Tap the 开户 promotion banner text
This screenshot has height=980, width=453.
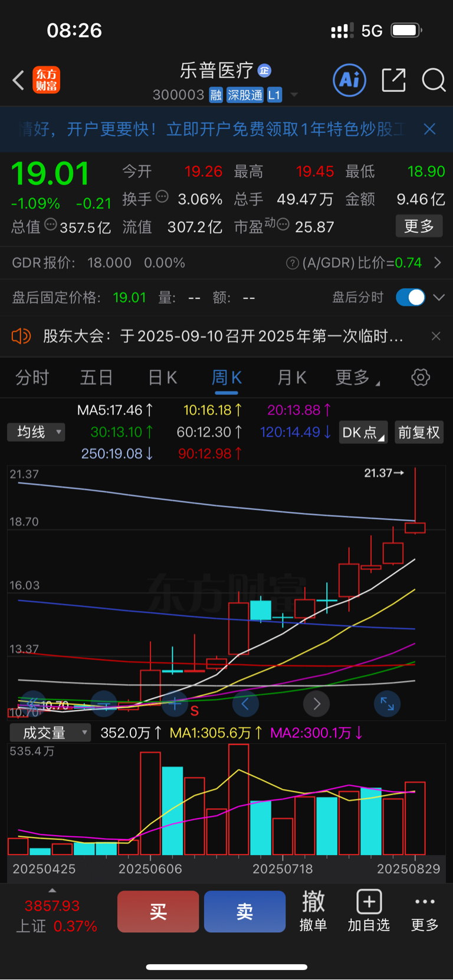click(212, 129)
